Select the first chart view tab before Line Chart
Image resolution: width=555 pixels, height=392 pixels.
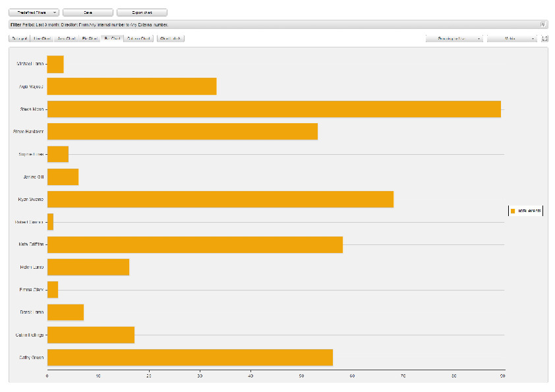coord(19,39)
